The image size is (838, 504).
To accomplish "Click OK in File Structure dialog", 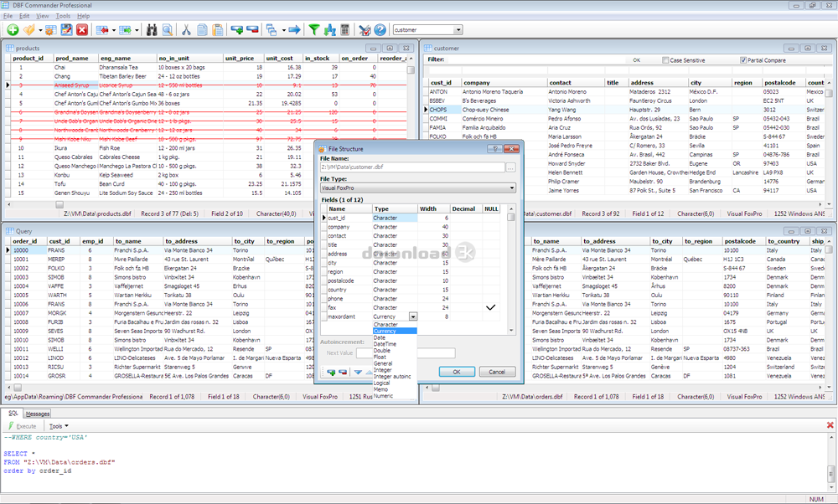I will coord(457,372).
